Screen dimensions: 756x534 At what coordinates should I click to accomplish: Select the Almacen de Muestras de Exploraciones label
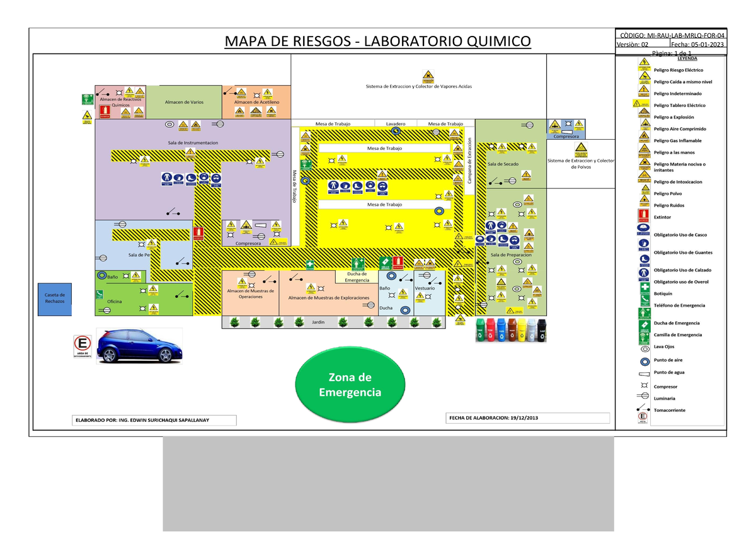[328, 298]
